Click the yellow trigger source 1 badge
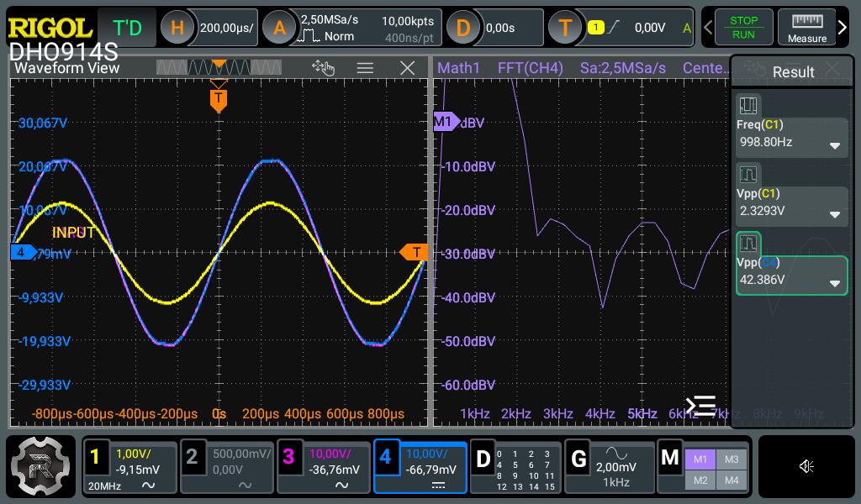The image size is (861, 504). [596, 28]
